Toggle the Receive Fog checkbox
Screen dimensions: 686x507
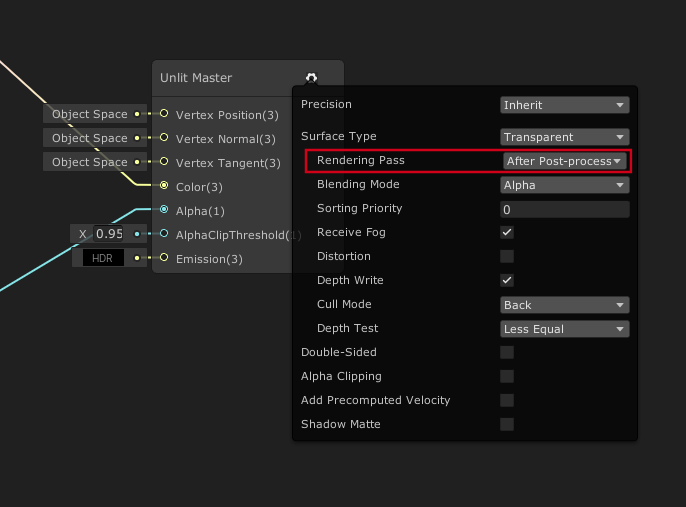(x=507, y=232)
